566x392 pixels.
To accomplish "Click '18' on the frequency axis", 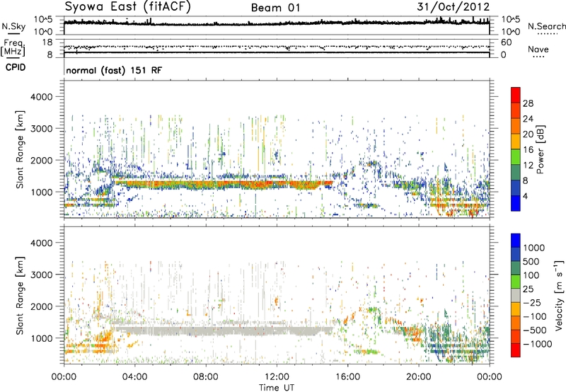I will click(x=47, y=42).
